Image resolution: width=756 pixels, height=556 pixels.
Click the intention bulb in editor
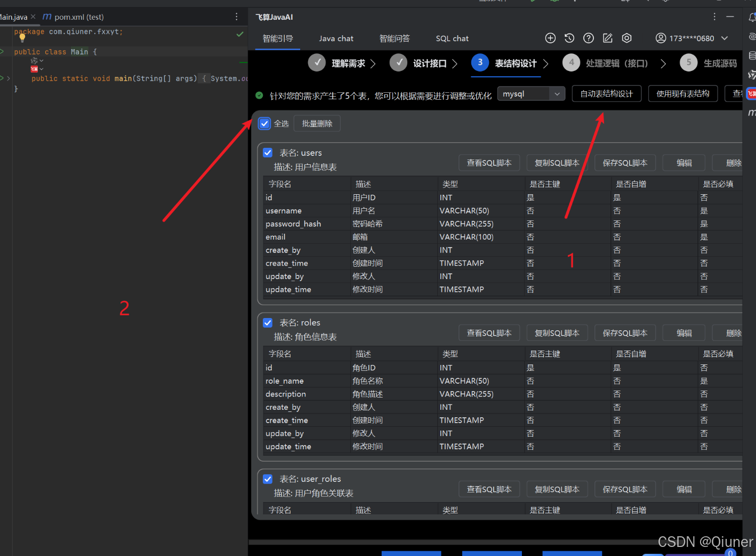tap(22, 37)
